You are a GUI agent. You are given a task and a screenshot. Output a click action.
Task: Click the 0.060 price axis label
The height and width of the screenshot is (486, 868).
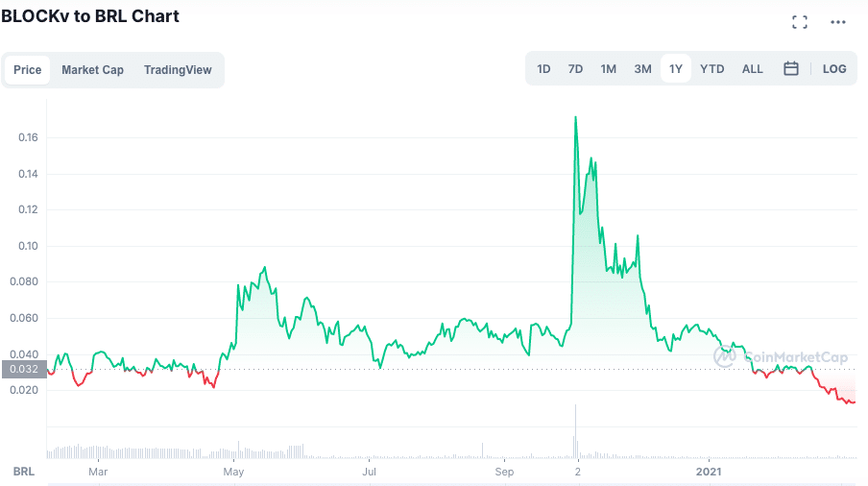point(24,318)
